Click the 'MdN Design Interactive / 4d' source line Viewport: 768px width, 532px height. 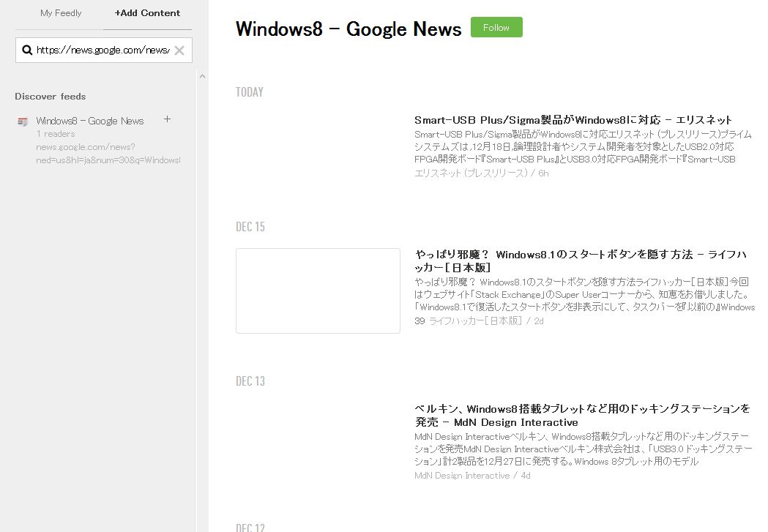(x=472, y=476)
